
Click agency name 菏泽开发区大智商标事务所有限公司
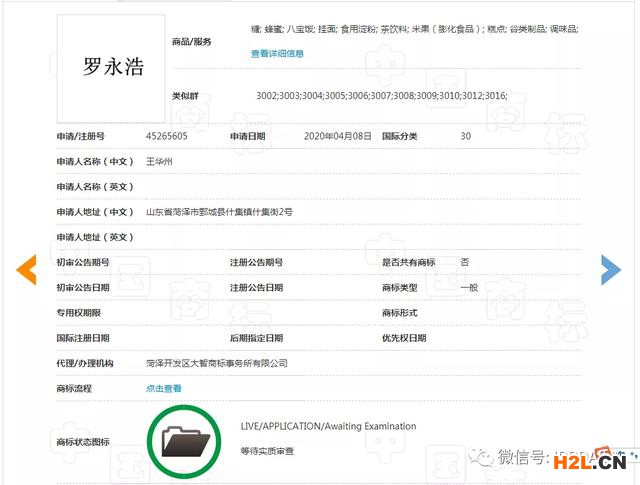(x=216, y=363)
